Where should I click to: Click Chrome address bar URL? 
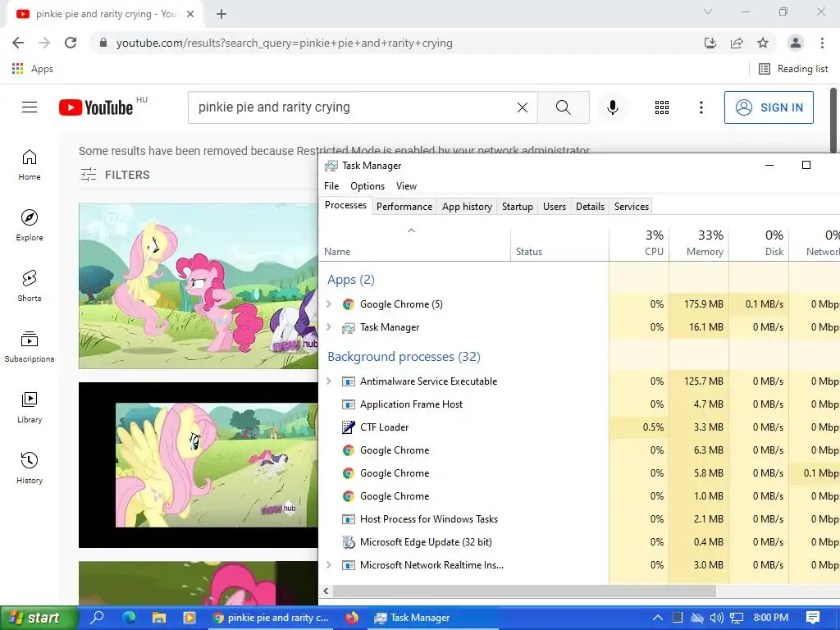tap(284, 43)
